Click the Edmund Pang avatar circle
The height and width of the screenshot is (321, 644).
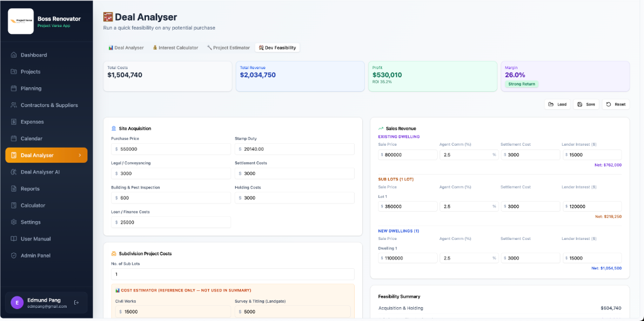coord(17,303)
